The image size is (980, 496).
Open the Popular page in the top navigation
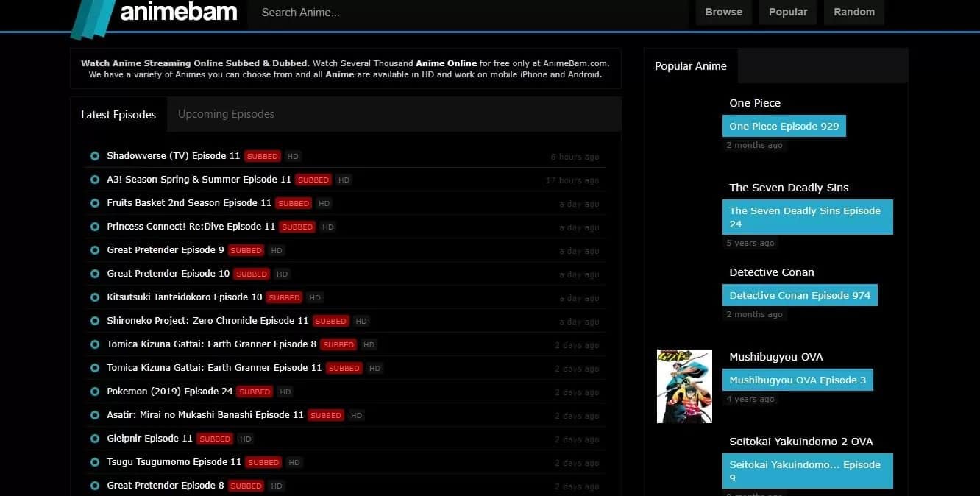788,12
